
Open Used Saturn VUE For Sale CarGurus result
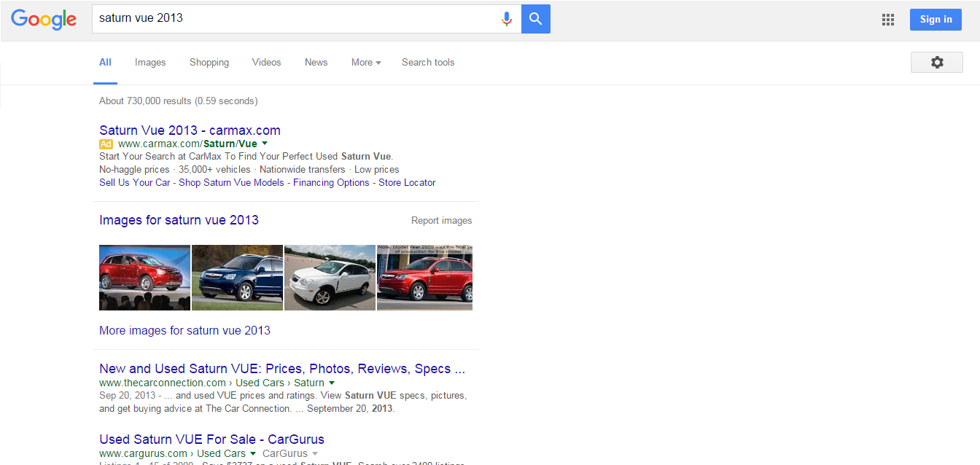211,439
